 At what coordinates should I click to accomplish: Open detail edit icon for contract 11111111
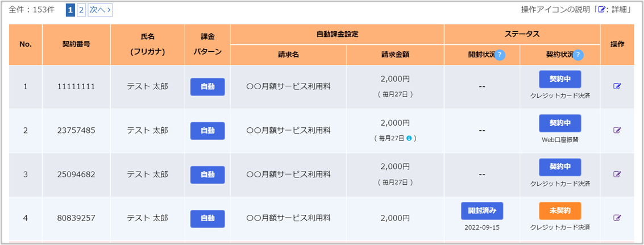pyautogui.click(x=617, y=86)
